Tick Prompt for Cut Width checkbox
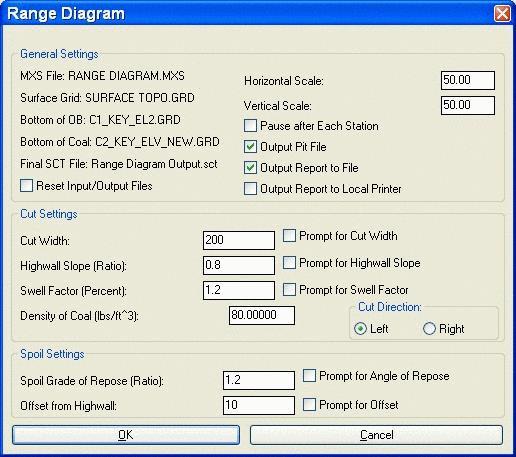 [x=289, y=236]
